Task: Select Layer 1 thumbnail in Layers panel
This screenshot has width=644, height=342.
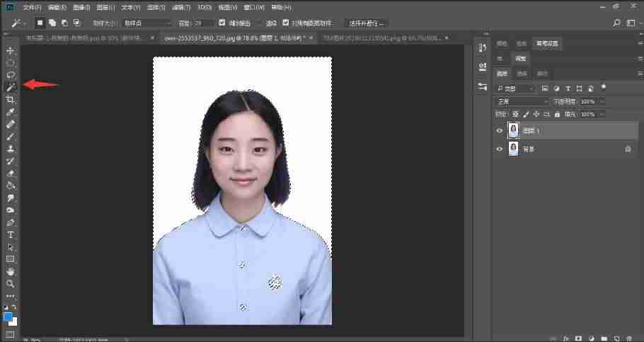Action: [513, 130]
